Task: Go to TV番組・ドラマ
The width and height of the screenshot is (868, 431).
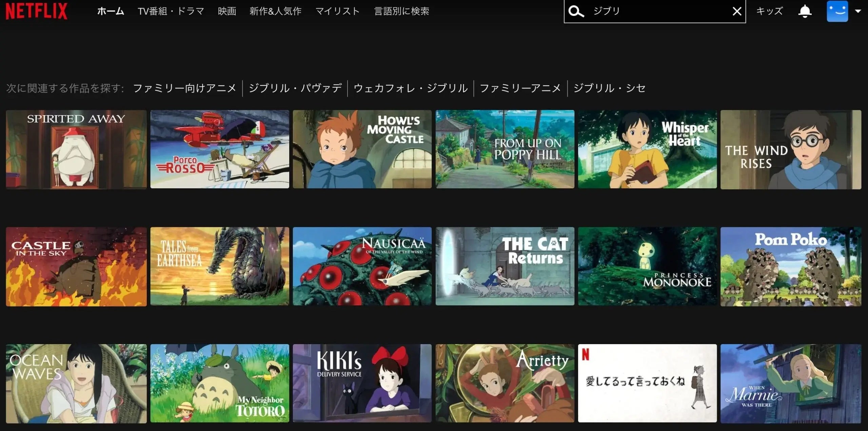Action: point(171,11)
